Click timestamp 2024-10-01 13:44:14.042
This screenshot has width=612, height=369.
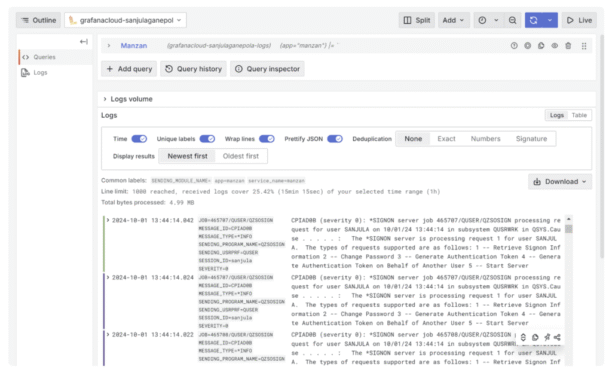(x=153, y=220)
